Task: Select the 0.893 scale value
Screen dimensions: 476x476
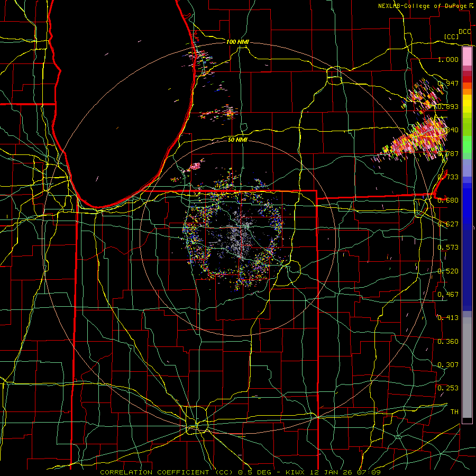Action: (448, 106)
